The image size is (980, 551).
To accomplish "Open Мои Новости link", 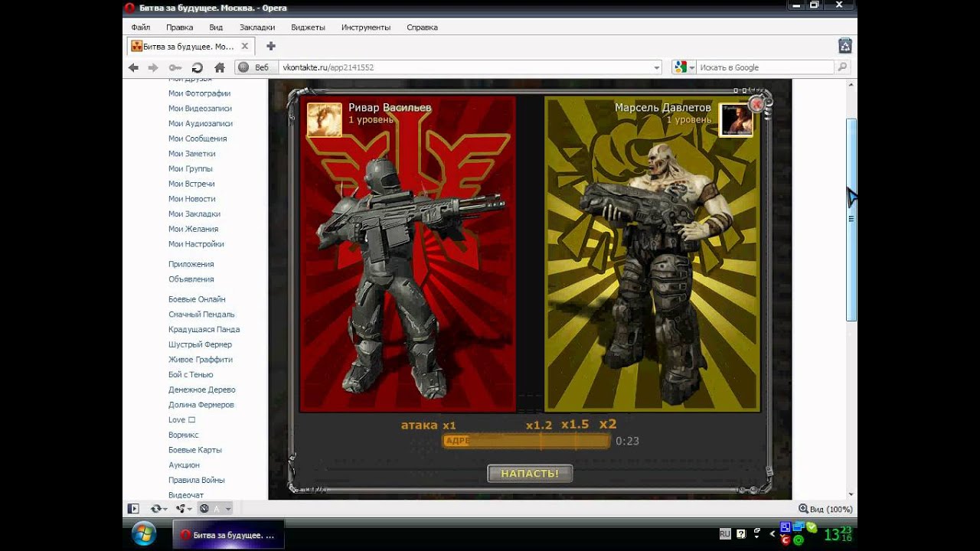I will pyautogui.click(x=191, y=199).
